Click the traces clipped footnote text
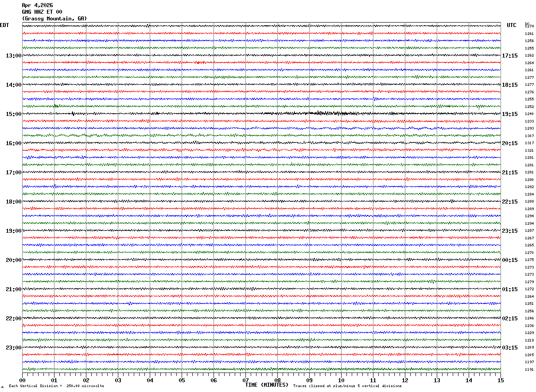The height and width of the screenshot is (392, 536). tap(347, 386)
